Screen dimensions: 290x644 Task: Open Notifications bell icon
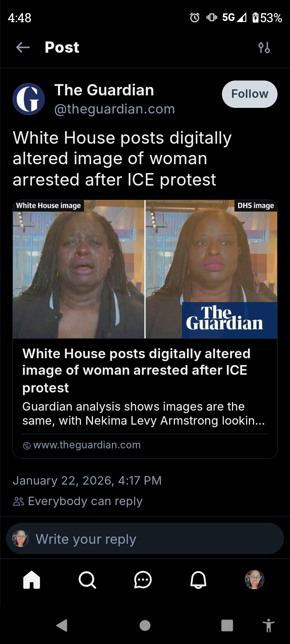point(198,580)
